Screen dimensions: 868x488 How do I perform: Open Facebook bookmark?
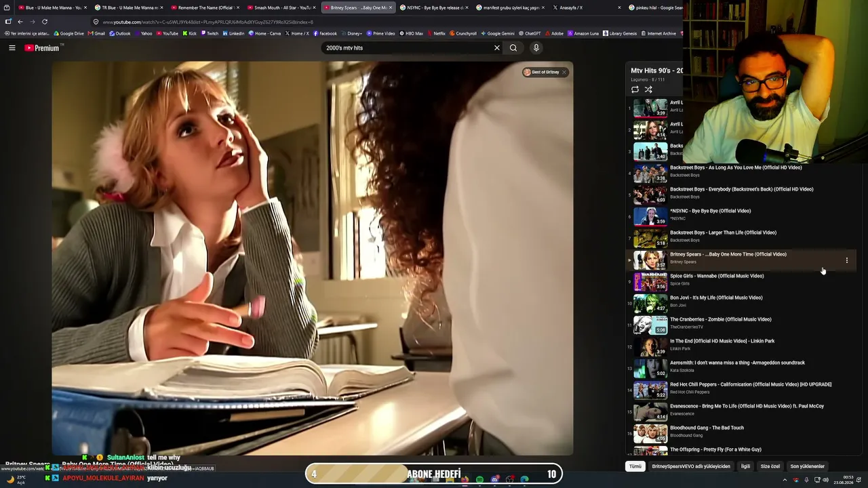click(325, 33)
